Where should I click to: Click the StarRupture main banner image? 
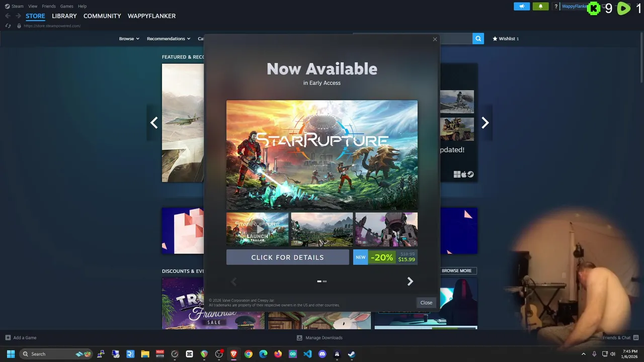pyautogui.click(x=322, y=155)
